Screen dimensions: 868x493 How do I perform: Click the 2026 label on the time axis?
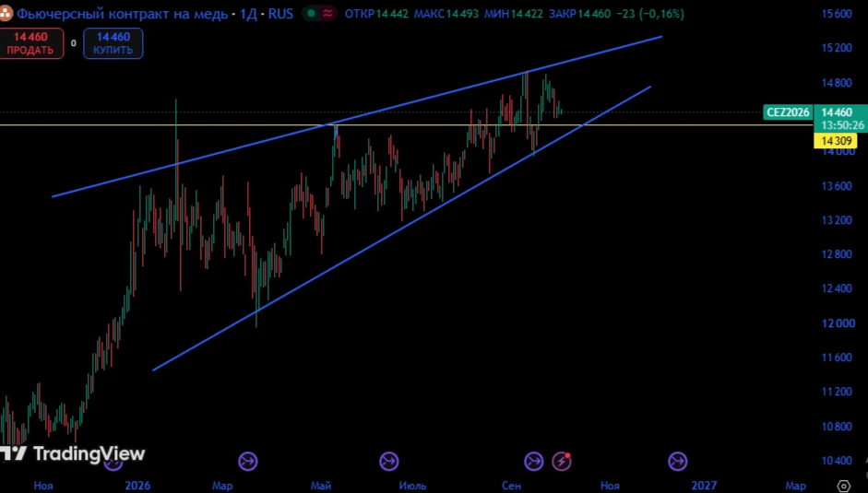click(x=137, y=486)
